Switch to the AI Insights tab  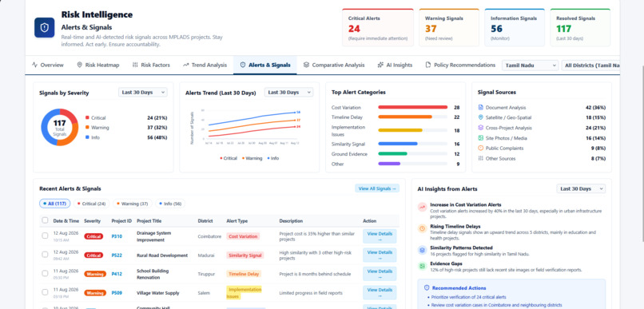tap(395, 65)
